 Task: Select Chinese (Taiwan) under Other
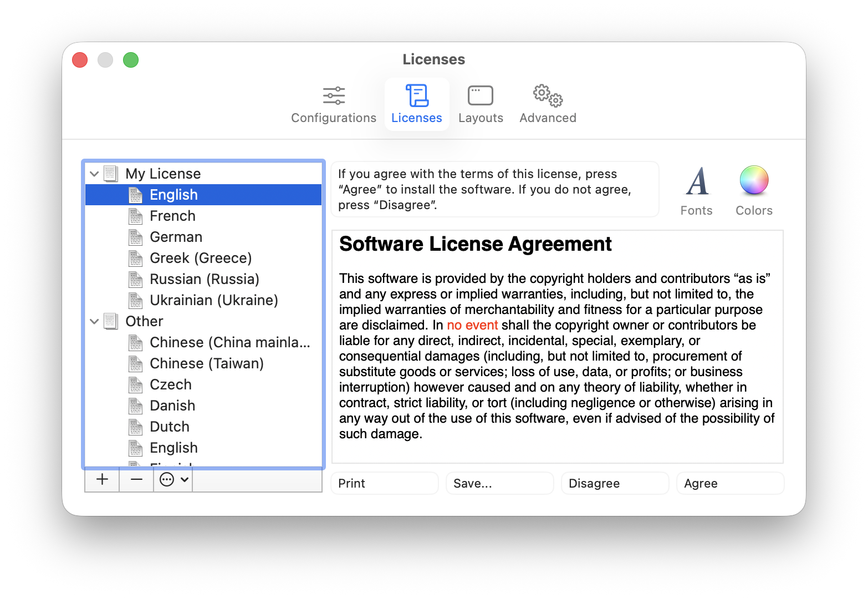tap(207, 363)
